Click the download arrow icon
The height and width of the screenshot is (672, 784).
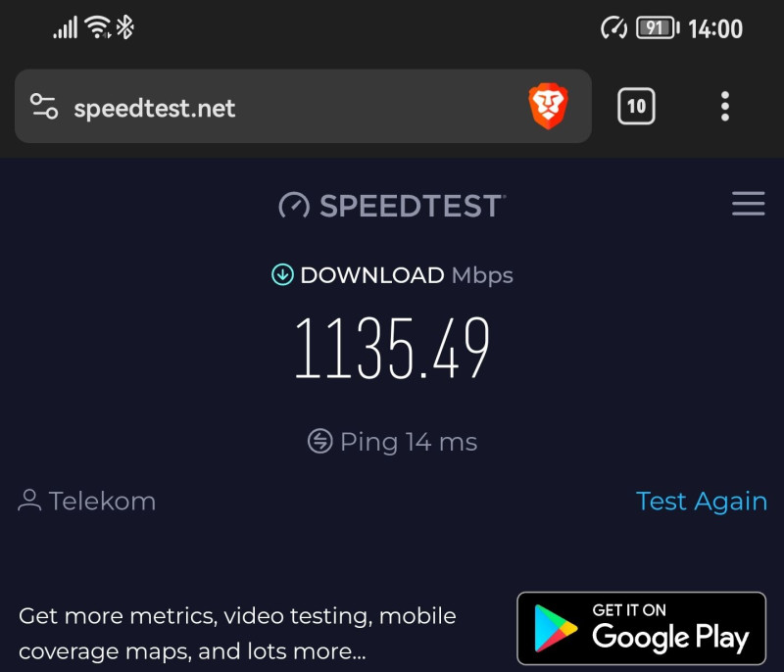(x=282, y=275)
